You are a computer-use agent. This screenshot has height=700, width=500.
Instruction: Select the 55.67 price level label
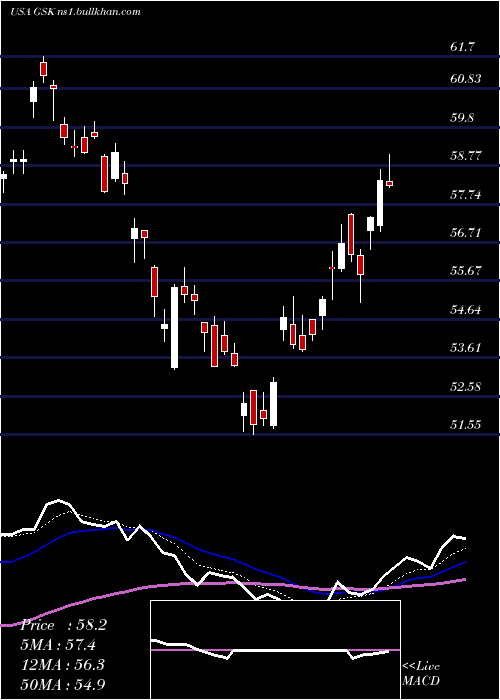click(466, 271)
